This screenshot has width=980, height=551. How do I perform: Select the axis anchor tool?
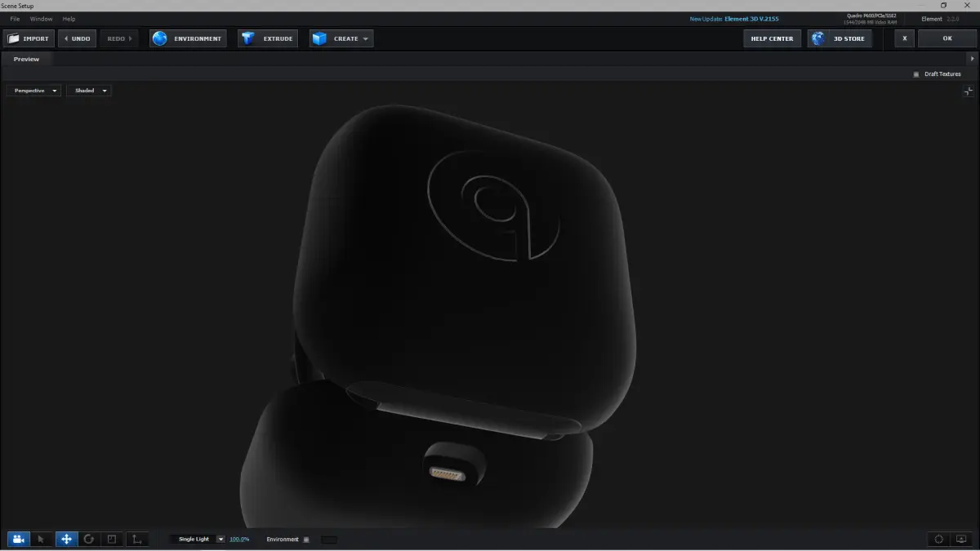[x=136, y=539]
